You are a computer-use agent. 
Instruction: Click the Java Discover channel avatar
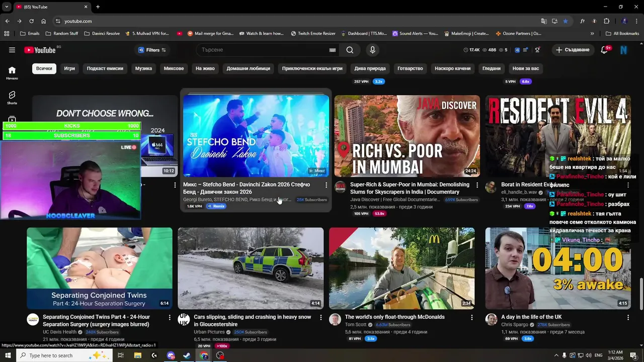click(340, 187)
